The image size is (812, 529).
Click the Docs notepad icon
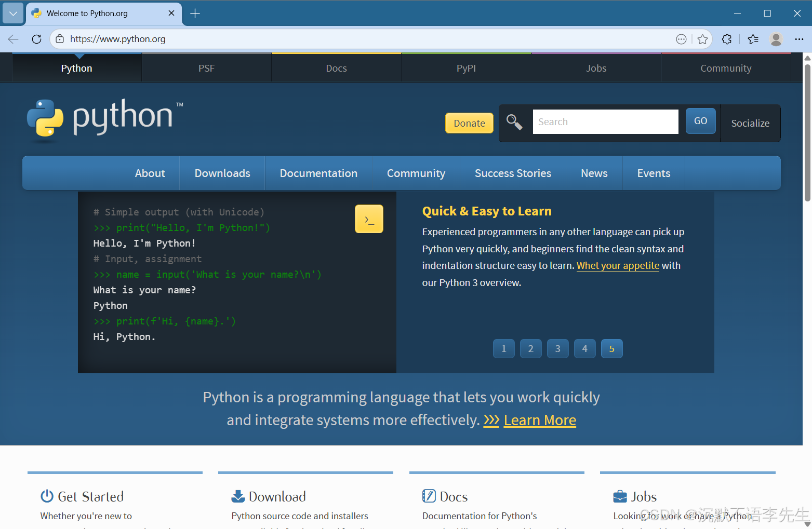[x=429, y=496]
